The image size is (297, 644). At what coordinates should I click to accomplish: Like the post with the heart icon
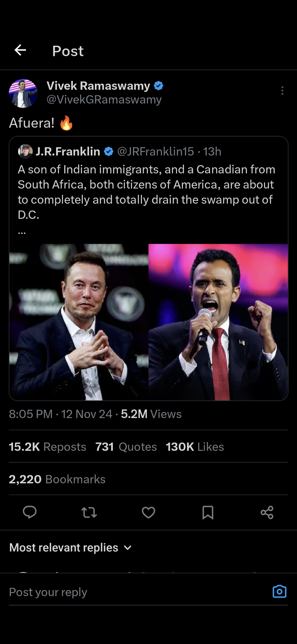coord(148,513)
